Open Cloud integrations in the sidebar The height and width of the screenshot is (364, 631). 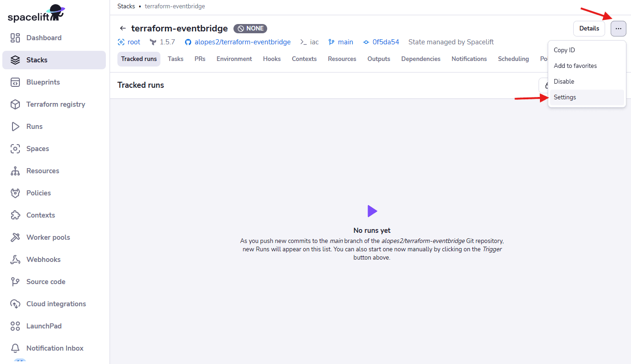coord(54,304)
